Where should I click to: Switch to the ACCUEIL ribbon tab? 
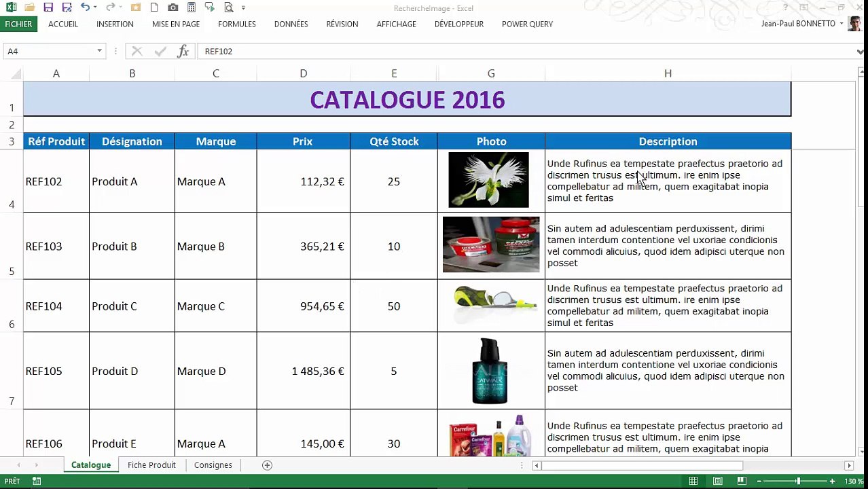click(x=63, y=24)
